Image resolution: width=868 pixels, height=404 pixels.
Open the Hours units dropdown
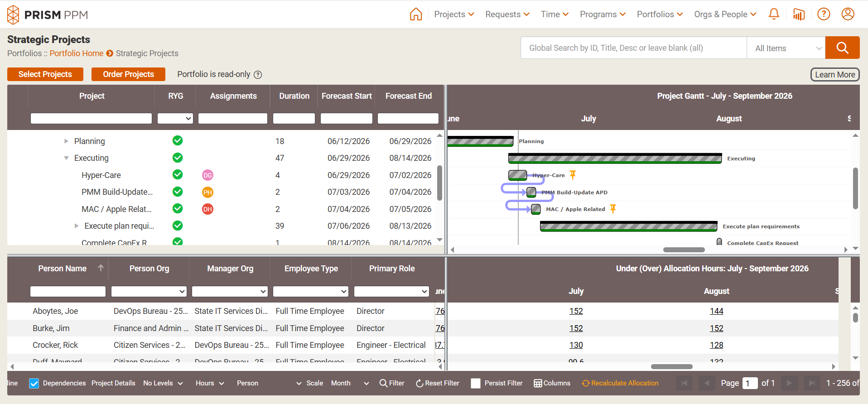(210, 383)
